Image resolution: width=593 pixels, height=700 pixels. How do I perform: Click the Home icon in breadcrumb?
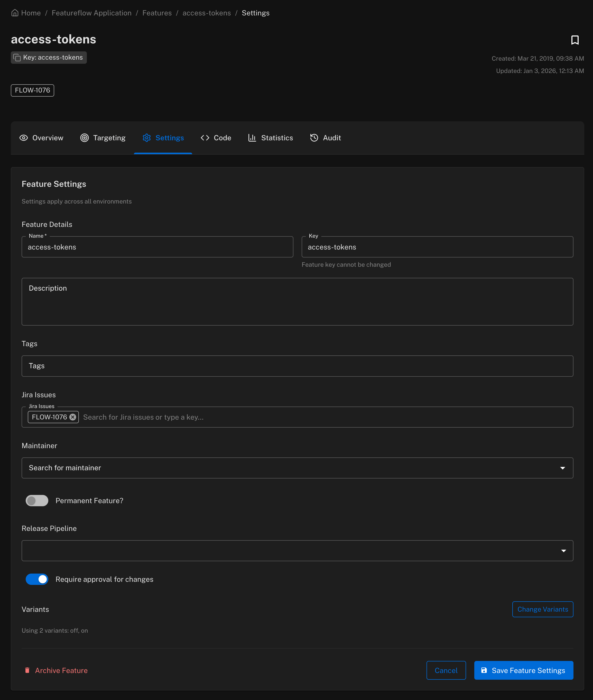point(15,13)
